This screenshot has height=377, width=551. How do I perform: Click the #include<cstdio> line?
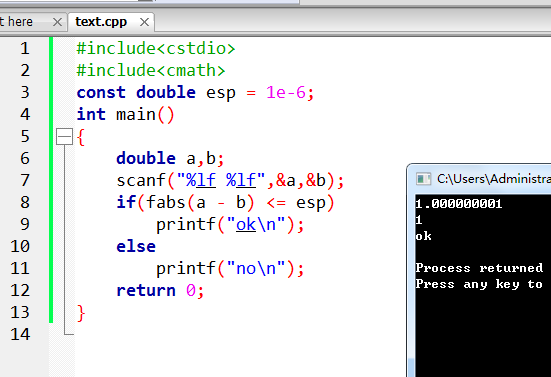(x=156, y=48)
